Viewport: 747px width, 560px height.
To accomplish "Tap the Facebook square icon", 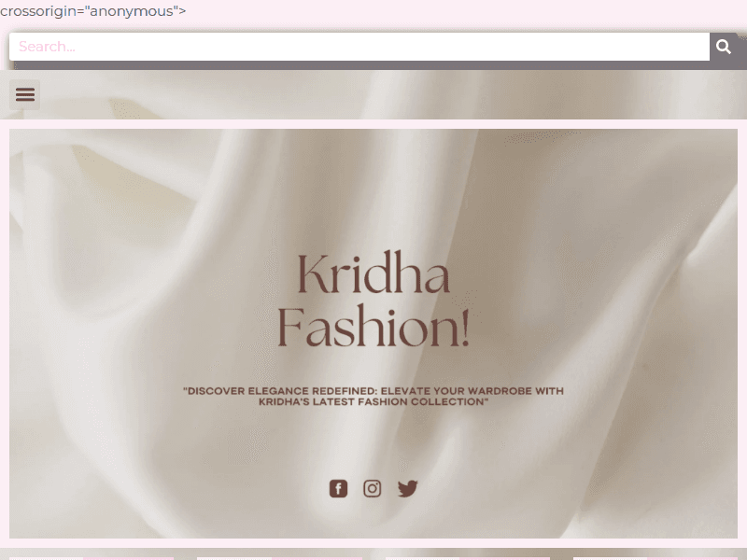I will coord(338,488).
